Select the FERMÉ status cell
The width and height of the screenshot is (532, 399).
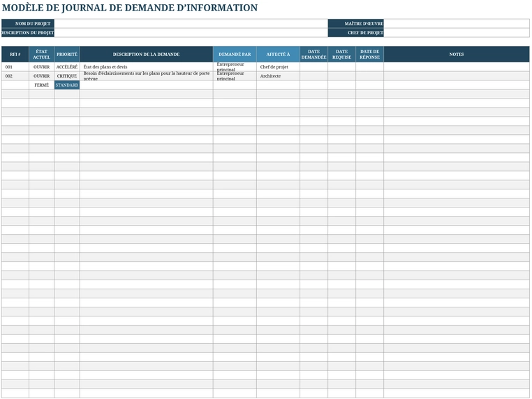click(41, 85)
